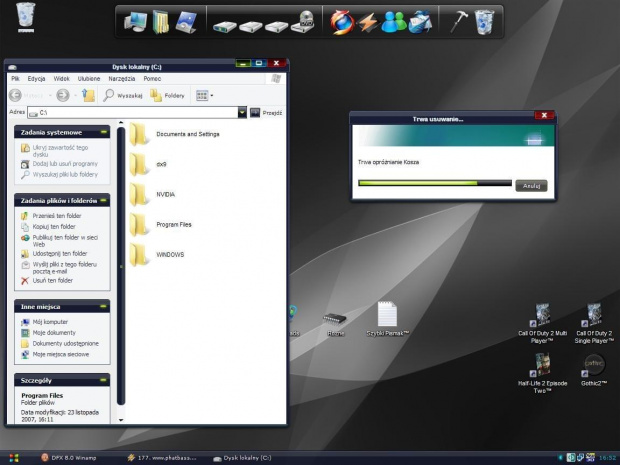Open the Ulubione menu
Image resolution: width=620 pixels, height=465 pixels.
[89, 78]
